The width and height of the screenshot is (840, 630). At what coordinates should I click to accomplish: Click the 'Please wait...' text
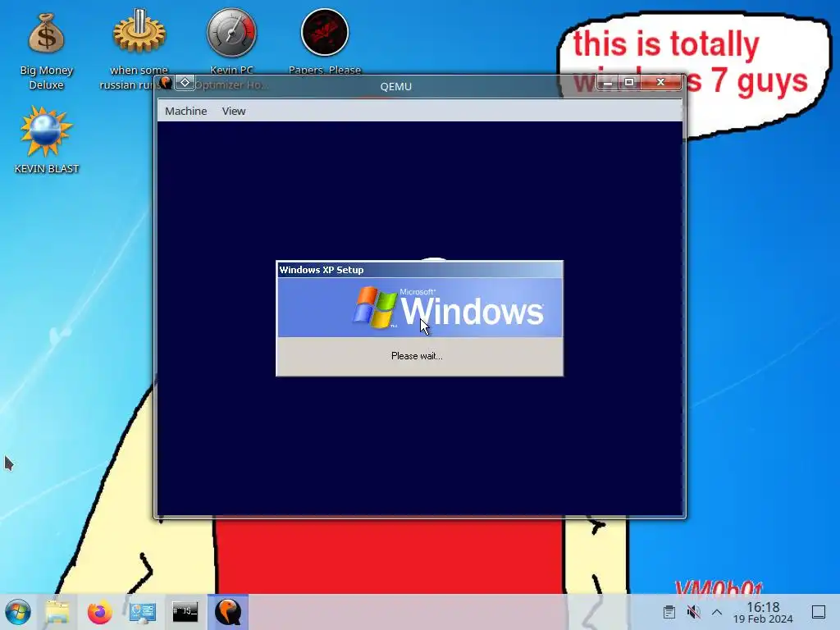click(417, 356)
